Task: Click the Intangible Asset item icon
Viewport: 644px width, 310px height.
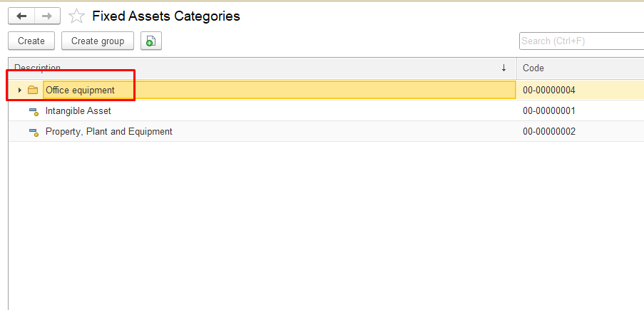Action: coord(33,111)
